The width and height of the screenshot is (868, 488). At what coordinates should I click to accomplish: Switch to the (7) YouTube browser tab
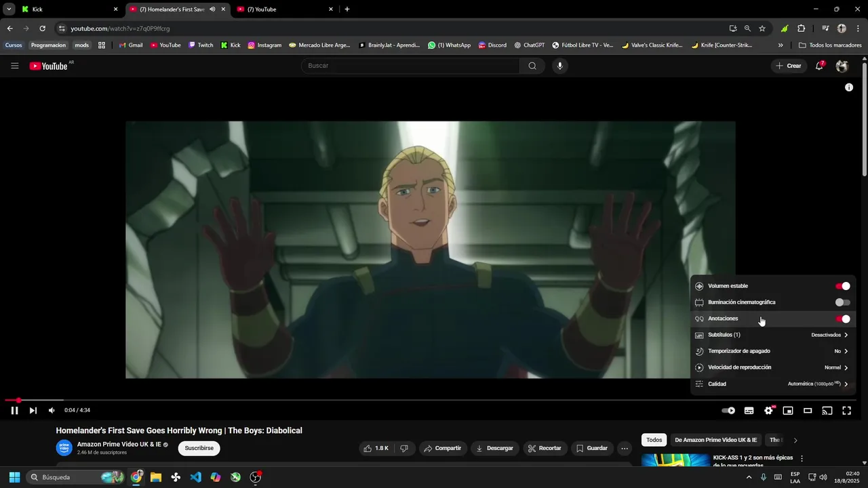pyautogui.click(x=285, y=9)
